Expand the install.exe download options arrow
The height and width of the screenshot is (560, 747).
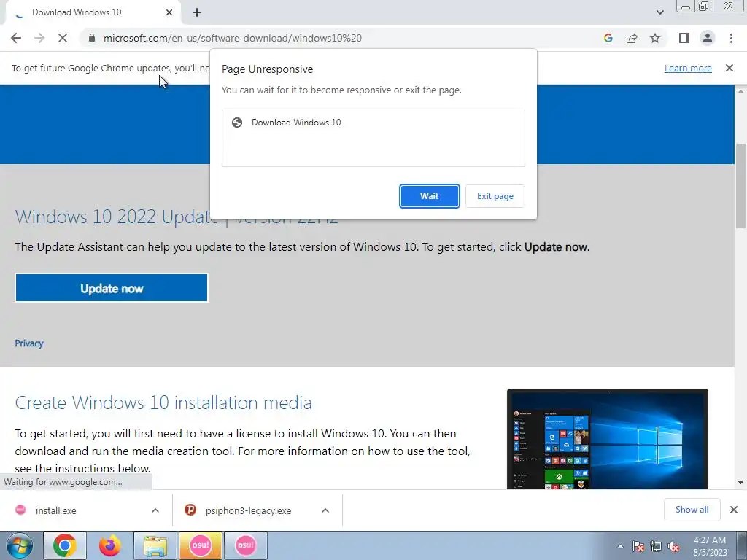155,510
